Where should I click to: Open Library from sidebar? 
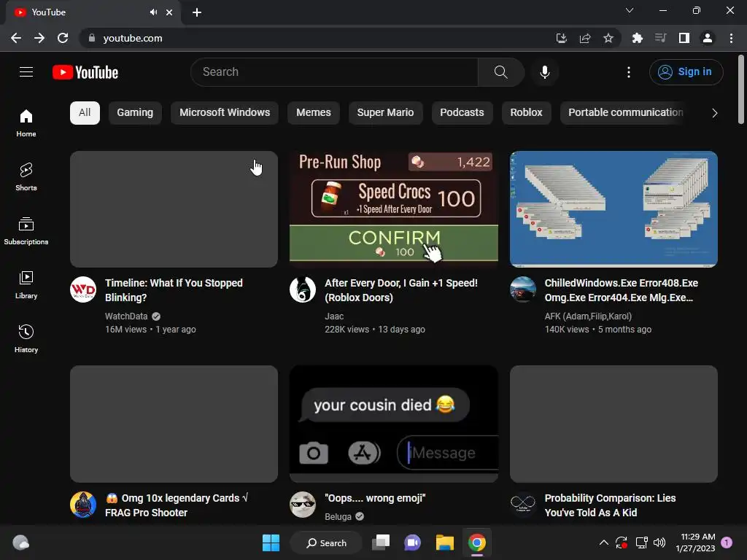(26, 285)
